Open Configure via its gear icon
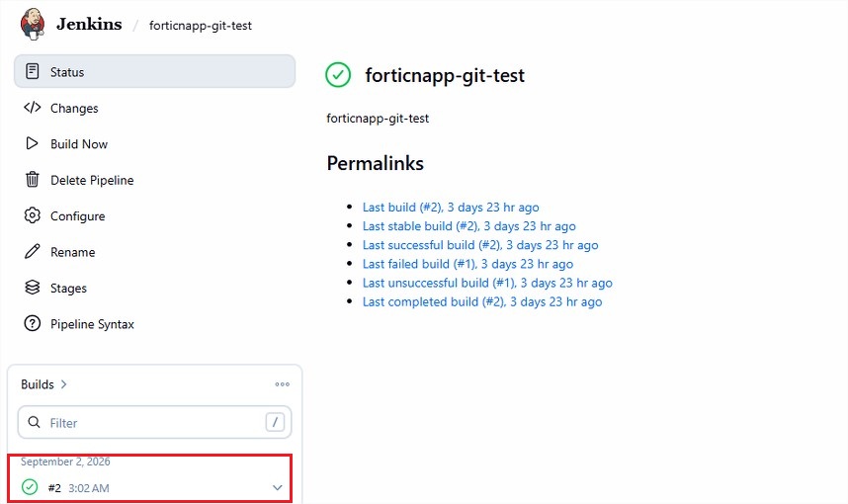This screenshot has width=848, height=504. point(33,215)
